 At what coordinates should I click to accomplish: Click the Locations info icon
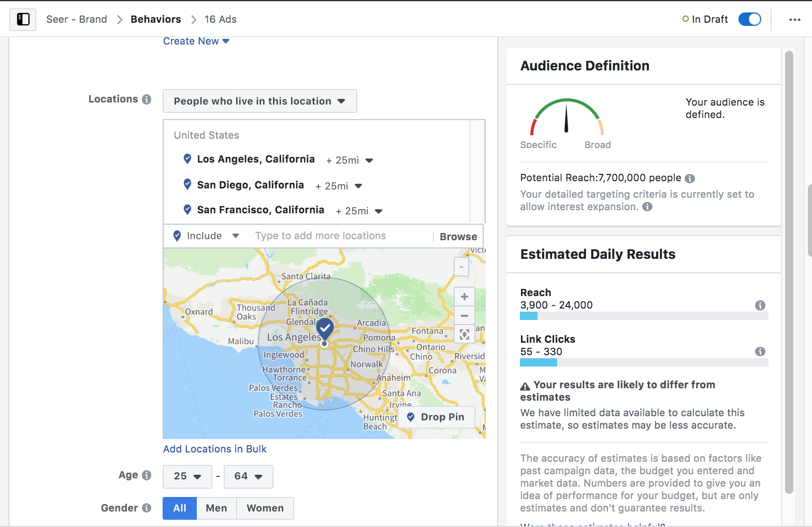coord(147,99)
